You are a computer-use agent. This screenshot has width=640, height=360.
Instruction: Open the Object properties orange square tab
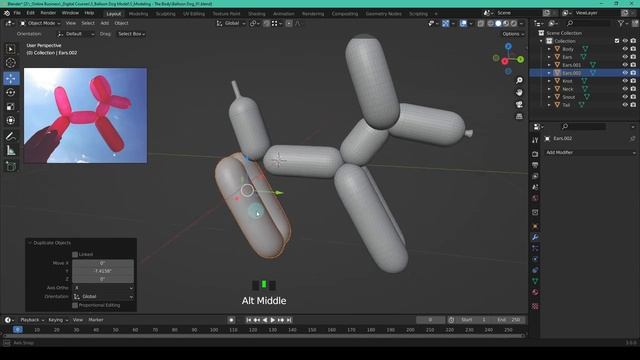pyautogui.click(x=535, y=226)
